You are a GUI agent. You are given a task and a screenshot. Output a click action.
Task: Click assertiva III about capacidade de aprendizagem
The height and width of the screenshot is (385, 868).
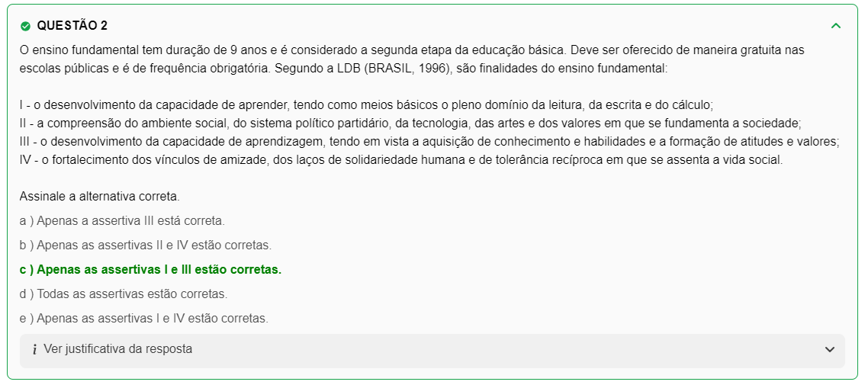[x=429, y=142]
